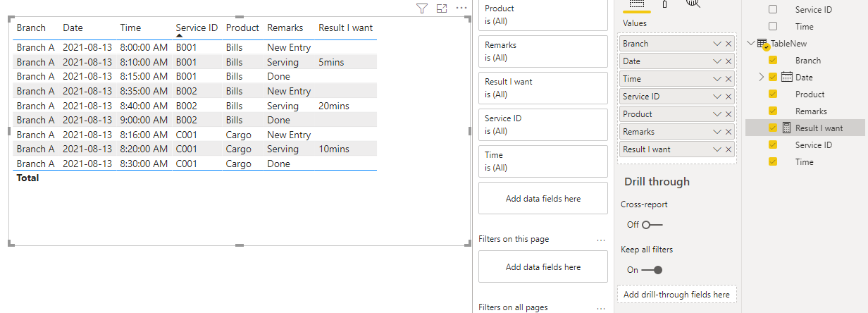Select the 9:00:00 AM time cell
Image resolution: width=868 pixels, height=313 pixels.
pyautogui.click(x=144, y=120)
